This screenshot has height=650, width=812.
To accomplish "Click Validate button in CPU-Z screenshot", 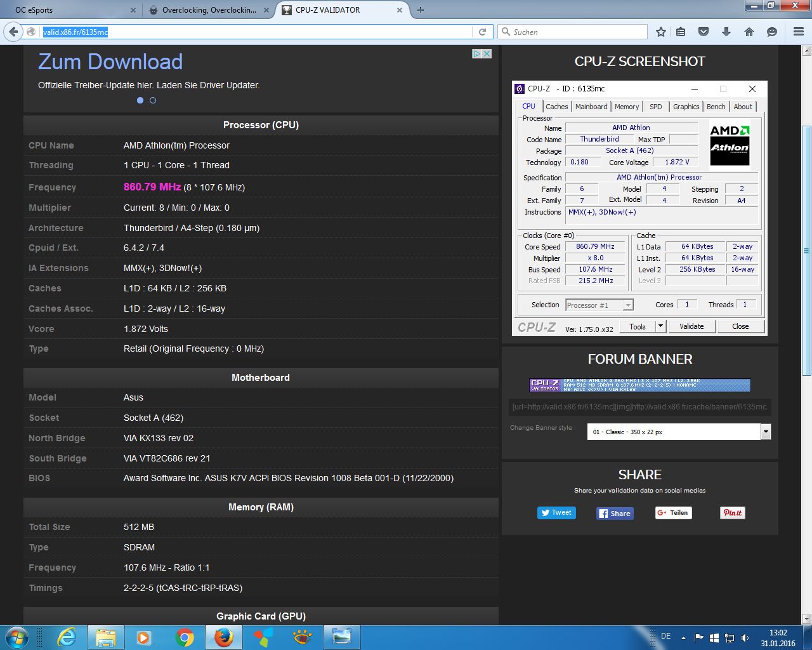I will click(x=691, y=326).
